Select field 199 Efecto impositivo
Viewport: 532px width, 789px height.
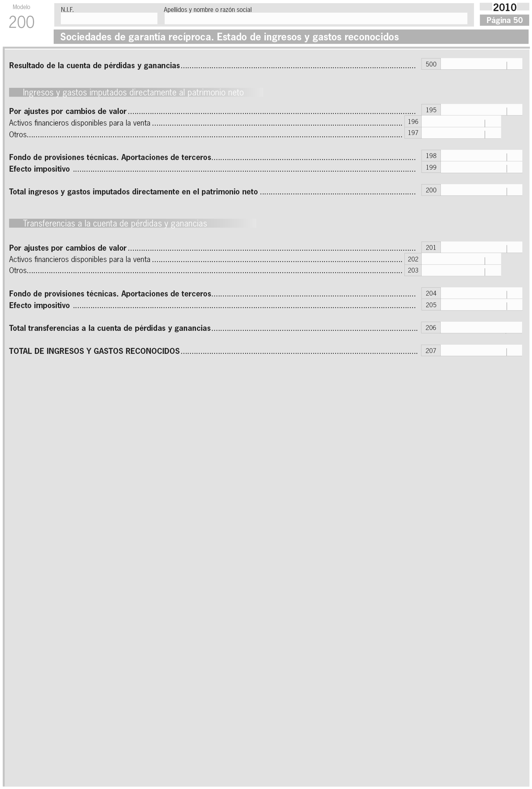[481, 167]
